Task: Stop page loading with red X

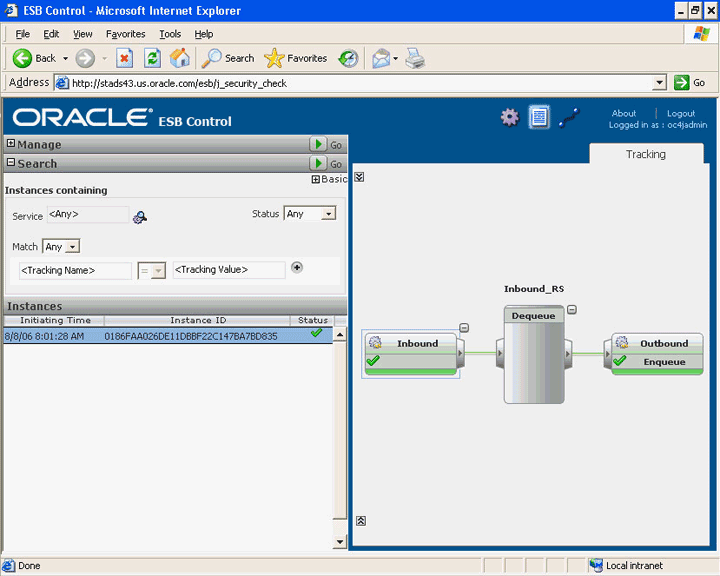Action: coord(124,58)
